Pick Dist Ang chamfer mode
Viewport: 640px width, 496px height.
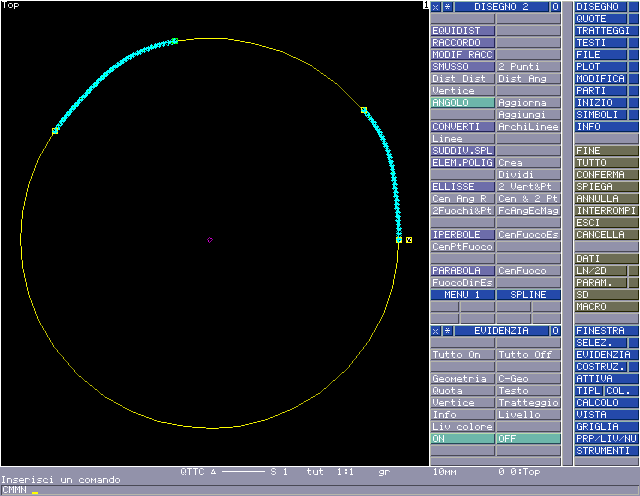click(x=529, y=78)
